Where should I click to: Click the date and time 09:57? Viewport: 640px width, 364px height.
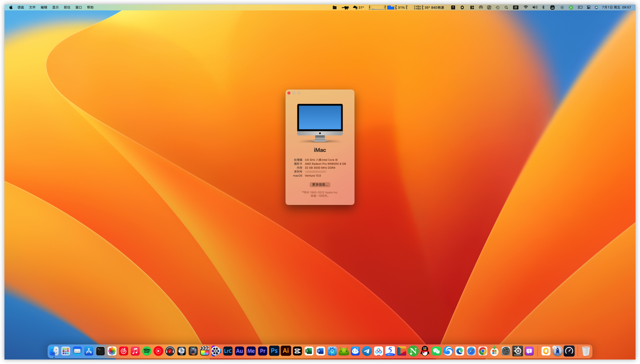pos(616,7)
